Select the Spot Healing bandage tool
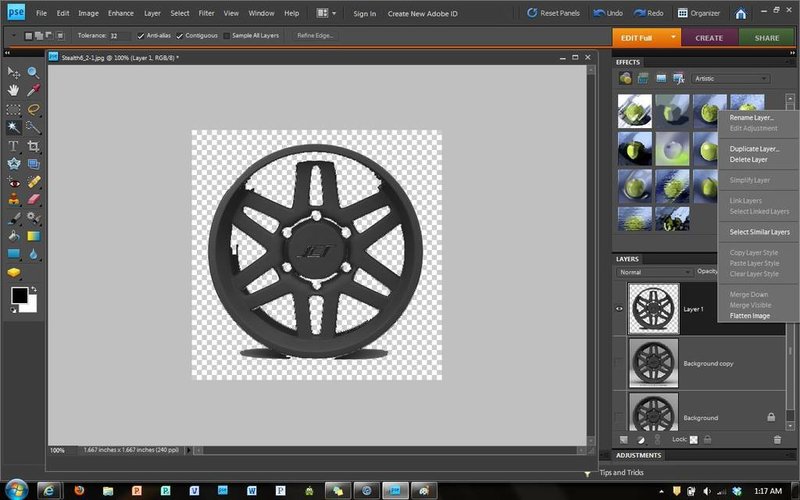800x500 pixels. click(x=33, y=182)
